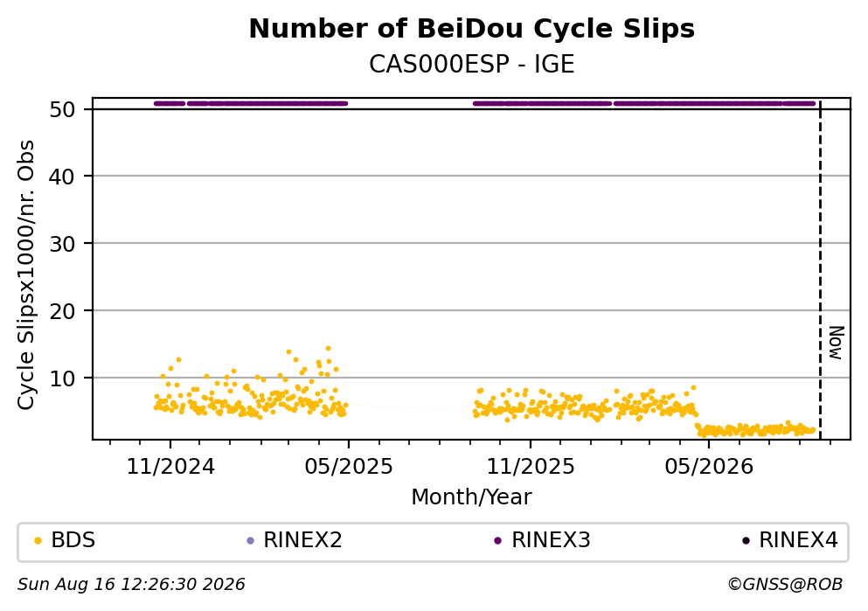The width and height of the screenshot is (868, 611).
Task: Click the 05/2026 x-axis tick label
Action: 709,467
